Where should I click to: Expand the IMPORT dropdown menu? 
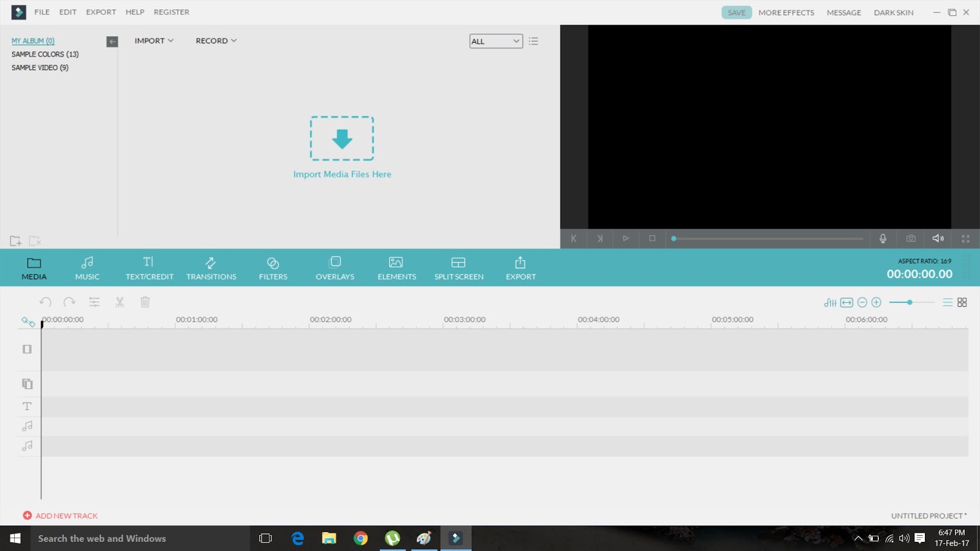(153, 40)
